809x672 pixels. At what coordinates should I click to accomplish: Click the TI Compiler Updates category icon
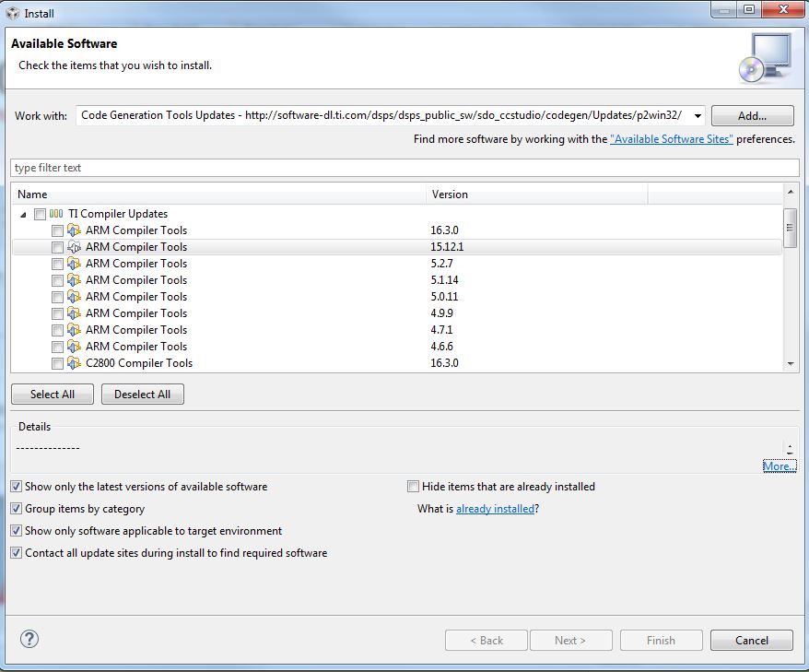(x=56, y=214)
